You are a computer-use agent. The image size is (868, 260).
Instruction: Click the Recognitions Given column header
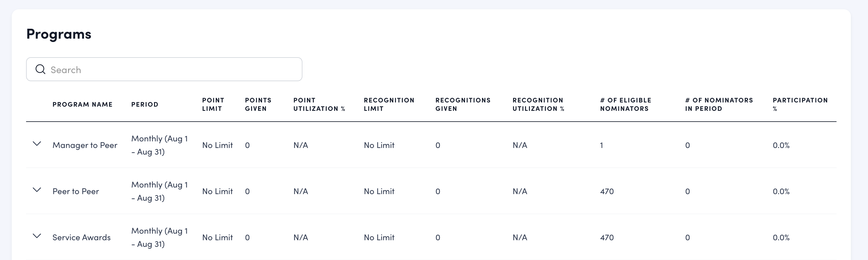pyautogui.click(x=463, y=105)
